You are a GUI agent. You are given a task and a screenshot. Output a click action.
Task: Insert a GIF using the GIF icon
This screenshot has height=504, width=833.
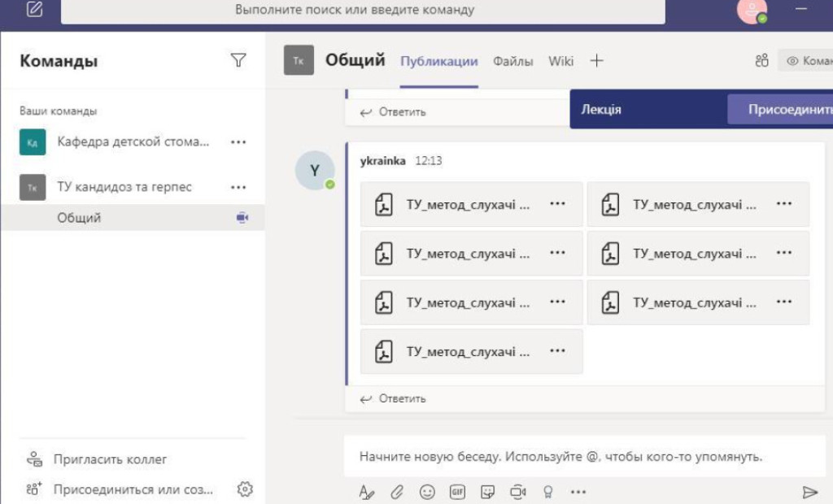pyautogui.click(x=456, y=492)
